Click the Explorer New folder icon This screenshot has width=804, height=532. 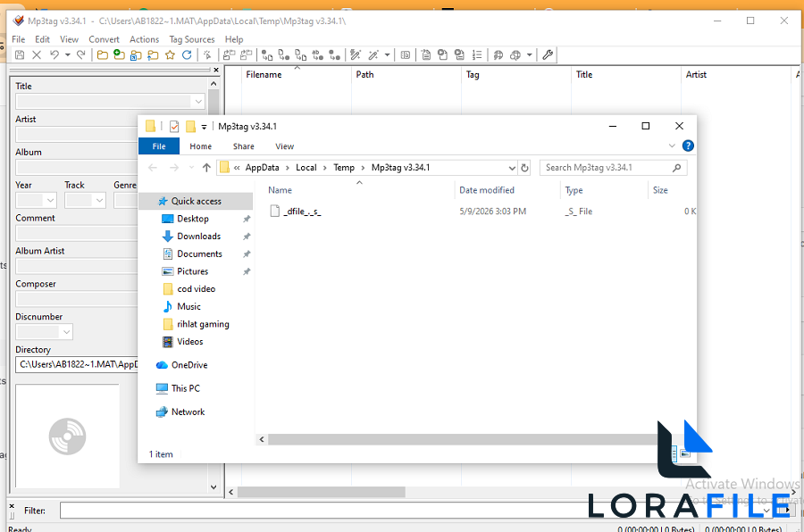tap(190, 127)
